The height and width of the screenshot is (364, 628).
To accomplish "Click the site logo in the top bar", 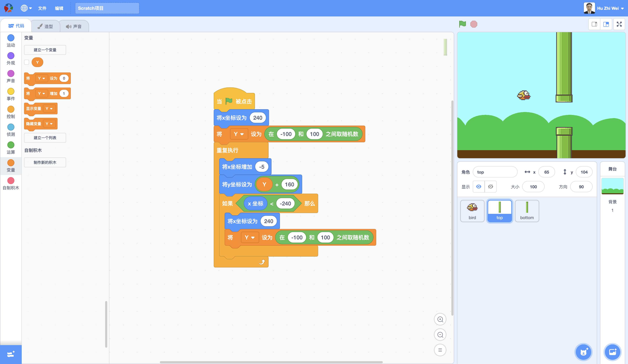I will 9,8.
